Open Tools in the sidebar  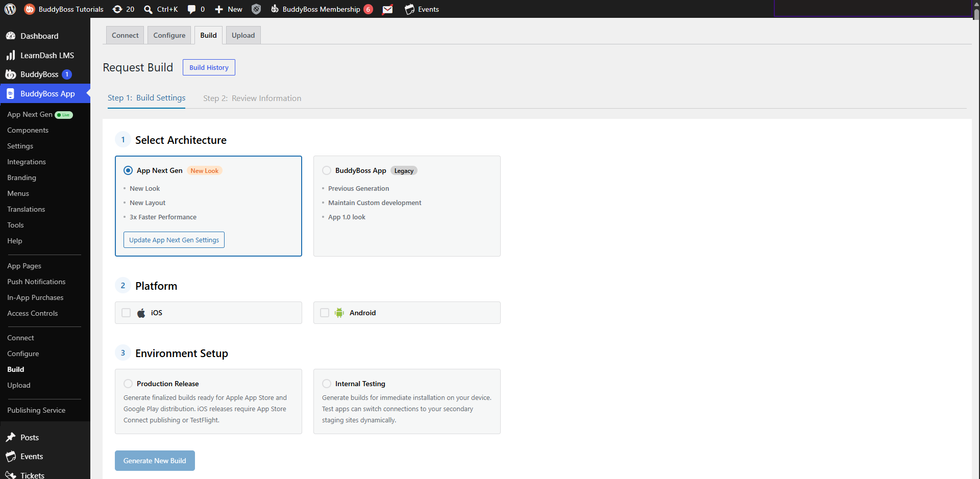tap(15, 225)
